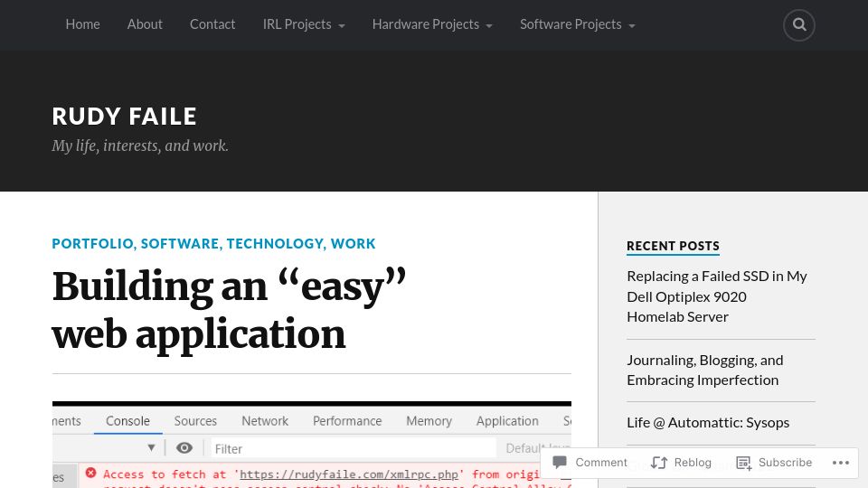Toggle the eye icon in console toolbar
Image resolution: width=868 pixels, height=488 pixels.
(x=184, y=447)
